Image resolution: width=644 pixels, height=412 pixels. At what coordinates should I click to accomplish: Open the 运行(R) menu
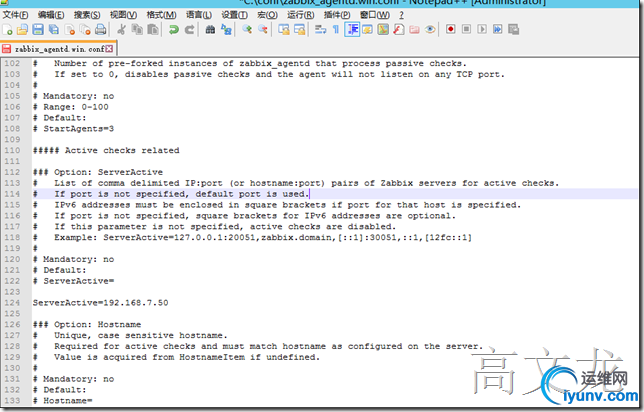click(x=301, y=15)
